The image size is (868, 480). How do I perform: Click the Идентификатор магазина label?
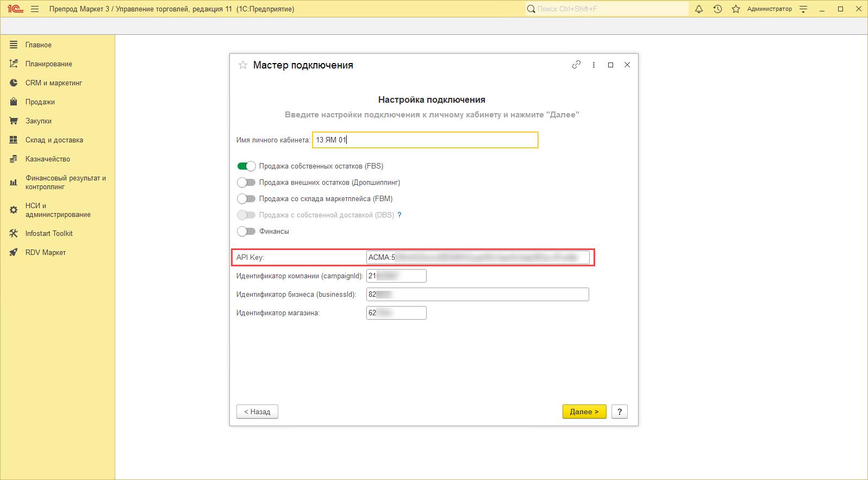(x=278, y=313)
